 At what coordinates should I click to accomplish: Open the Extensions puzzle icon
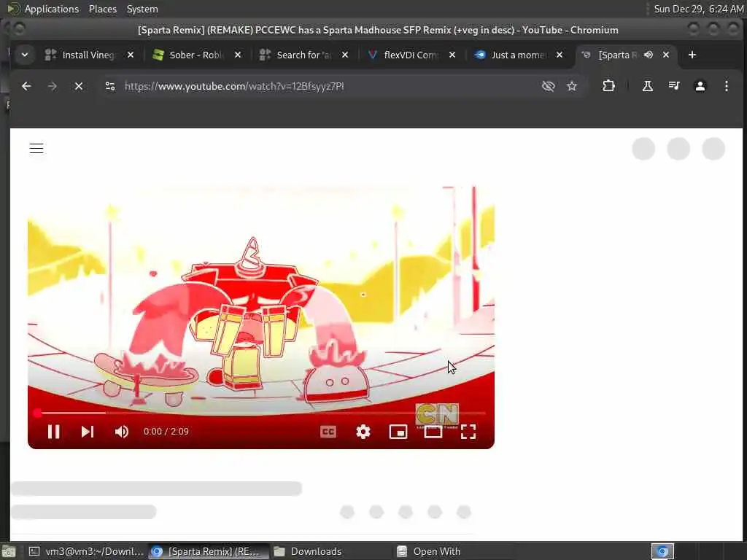tap(608, 86)
